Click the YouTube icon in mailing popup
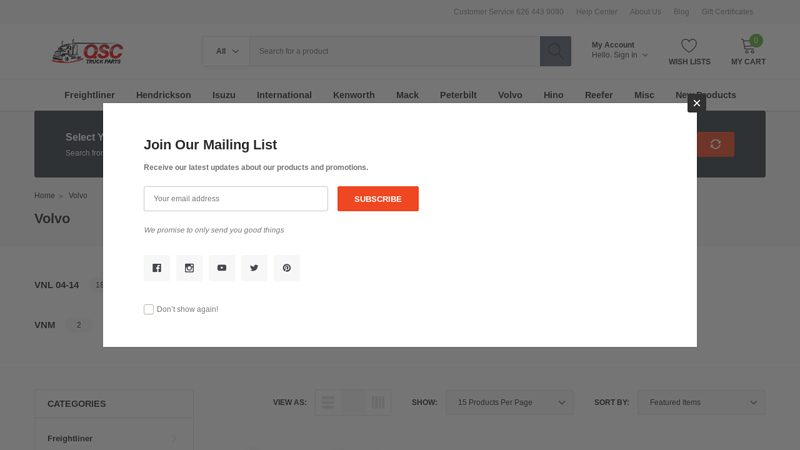 tap(222, 268)
